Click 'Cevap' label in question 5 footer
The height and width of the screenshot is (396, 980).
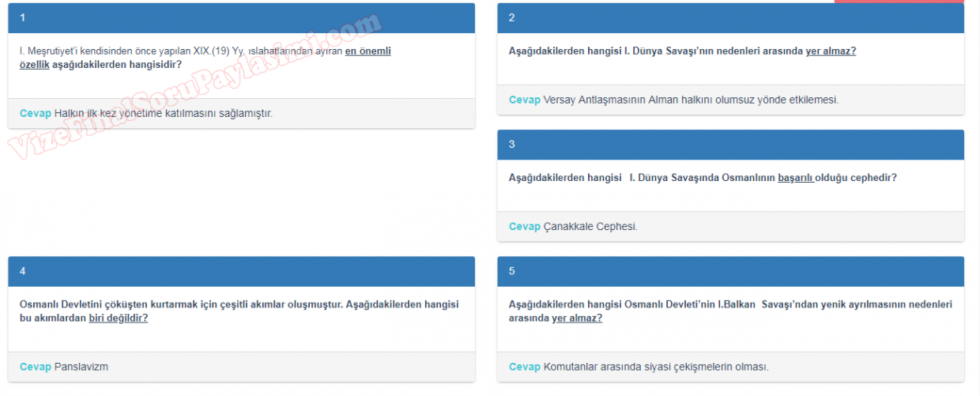tap(525, 367)
